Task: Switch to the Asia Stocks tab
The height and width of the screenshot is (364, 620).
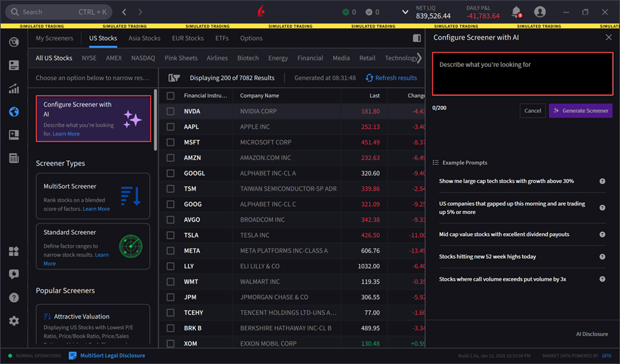Action: point(144,39)
